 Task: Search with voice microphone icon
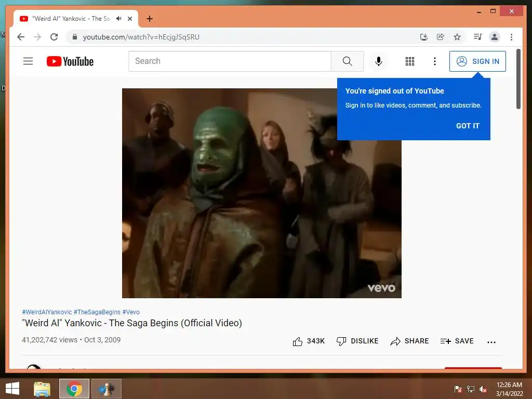pyautogui.click(x=379, y=61)
